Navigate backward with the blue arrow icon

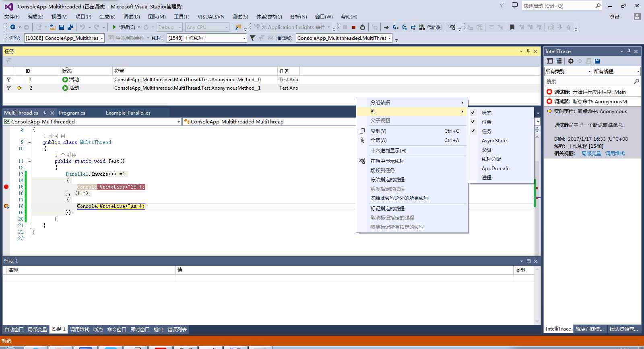click(13, 27)
